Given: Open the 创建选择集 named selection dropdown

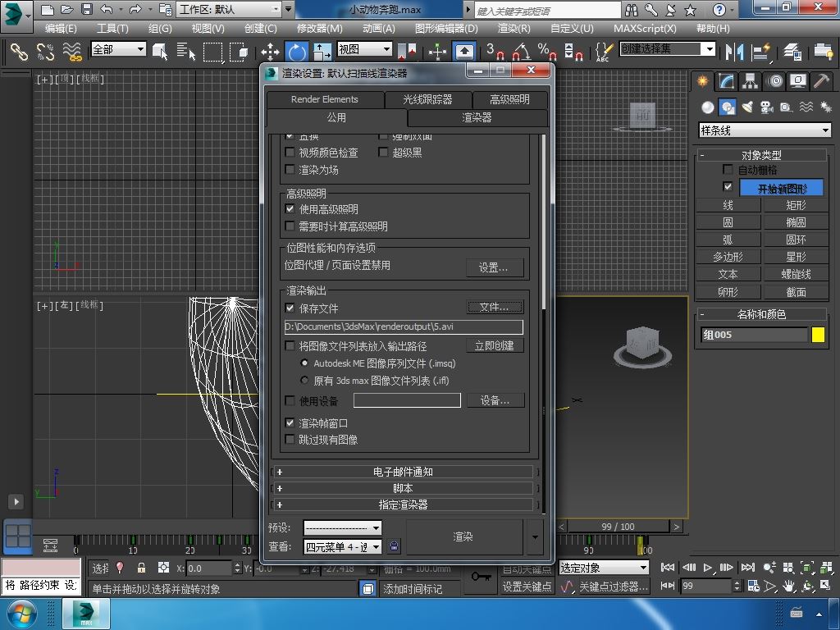Looking at the screenshot, I should coord(668,49).
